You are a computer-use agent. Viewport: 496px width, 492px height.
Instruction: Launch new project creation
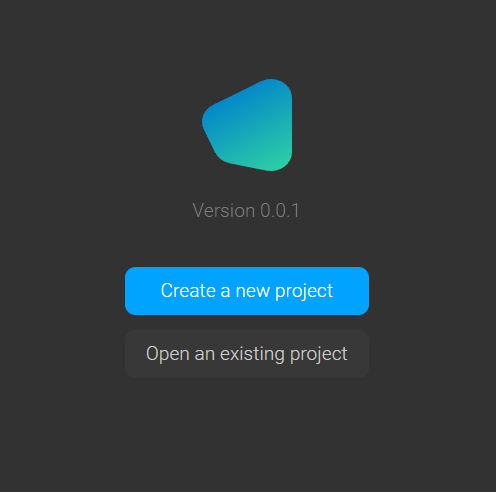point(247,291)
